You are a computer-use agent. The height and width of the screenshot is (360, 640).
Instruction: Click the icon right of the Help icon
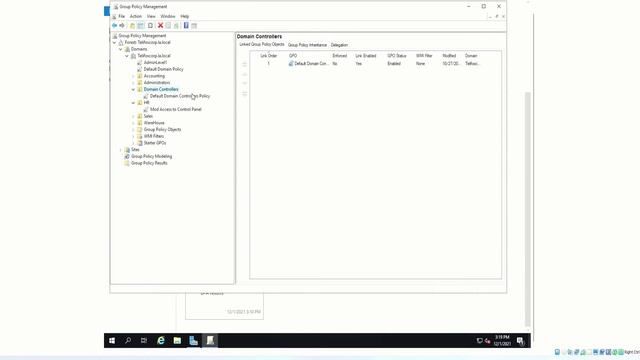(194, 25)
